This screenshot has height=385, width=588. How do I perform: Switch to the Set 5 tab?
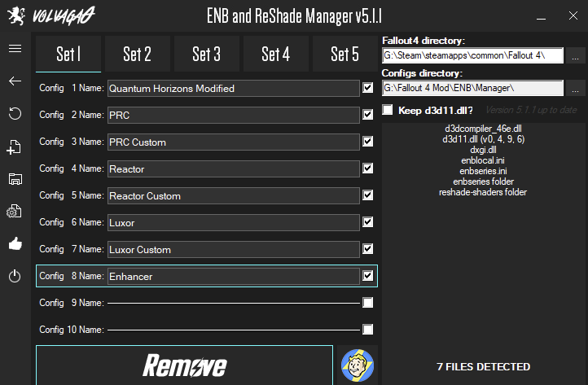click(344, 54)
